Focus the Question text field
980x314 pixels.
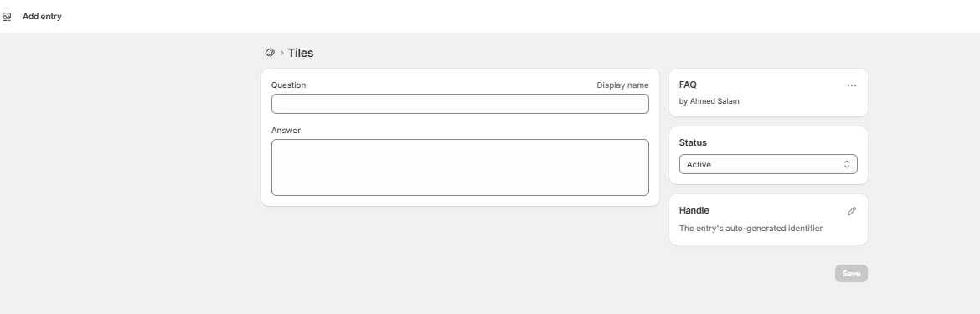pyautogui.click(x=460, y=105)
